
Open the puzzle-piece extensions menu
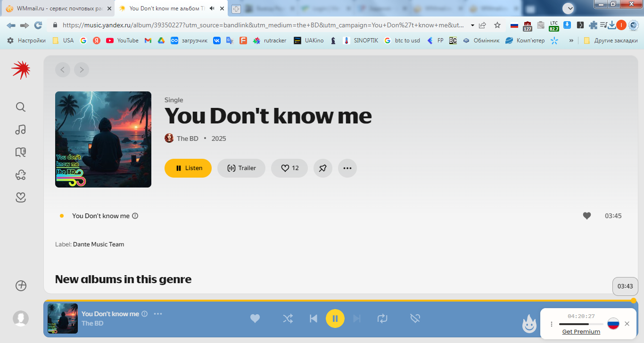click(593, 25)
